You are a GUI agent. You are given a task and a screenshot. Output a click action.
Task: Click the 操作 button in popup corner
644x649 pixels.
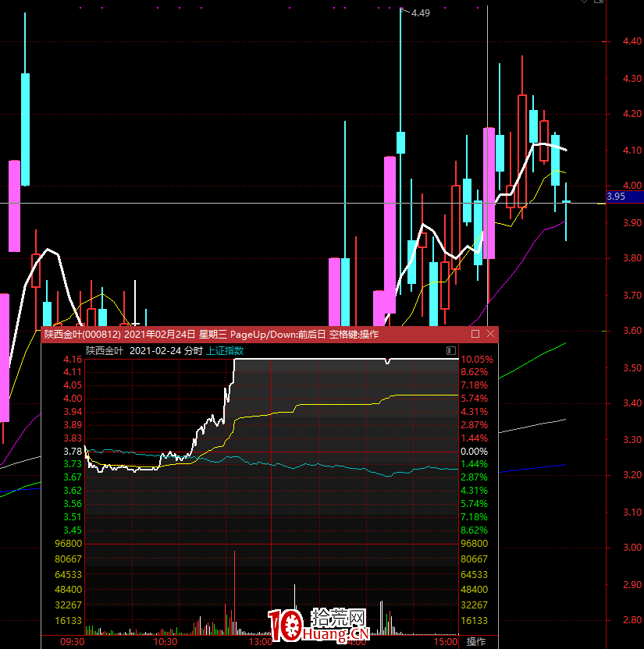coord(476,641)
